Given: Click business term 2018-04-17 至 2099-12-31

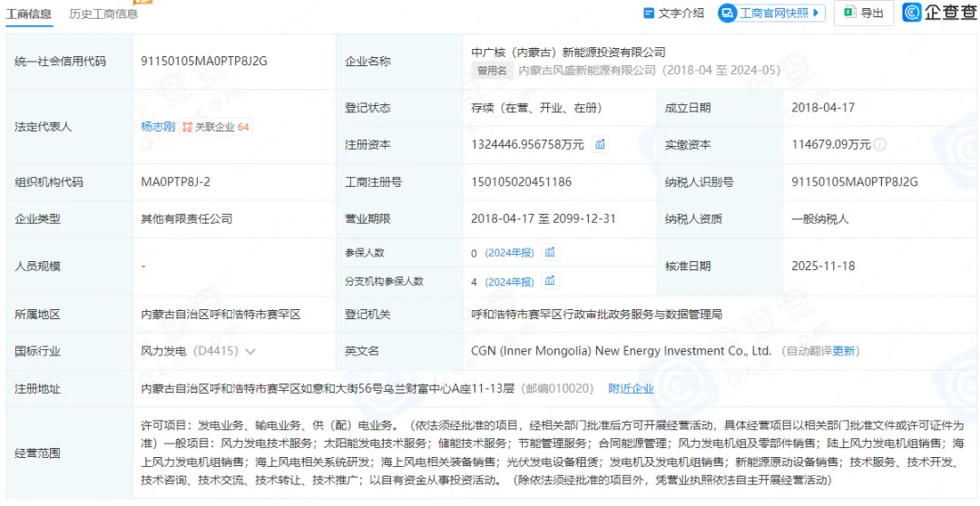Looking at the screenshot, I should pos(544,219).
